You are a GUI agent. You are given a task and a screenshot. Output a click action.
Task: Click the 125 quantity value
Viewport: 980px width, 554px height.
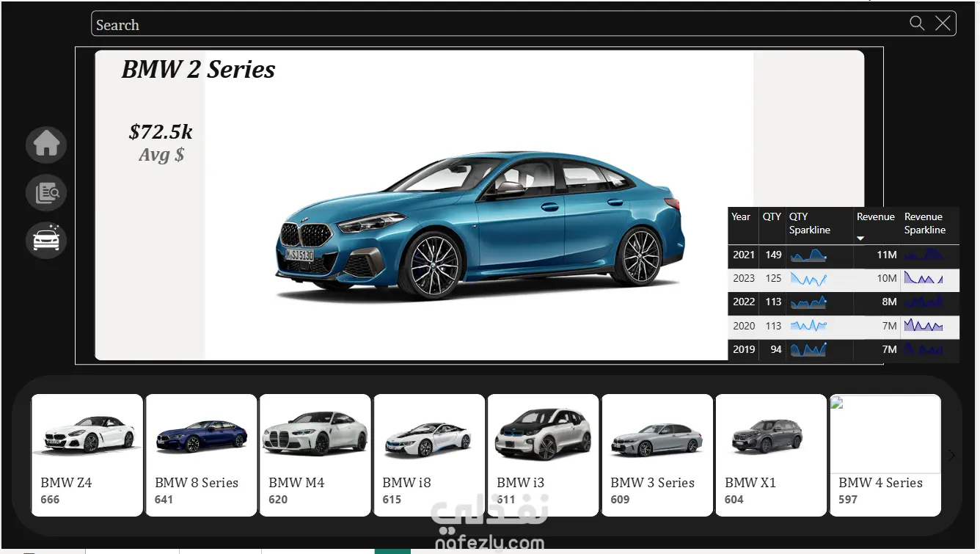click(x=773, y=278)
